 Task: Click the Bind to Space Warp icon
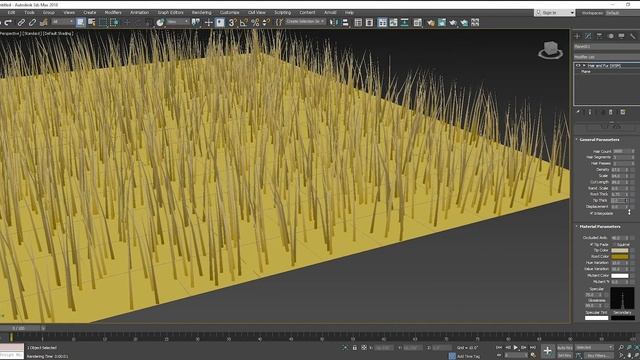(43, 22)
